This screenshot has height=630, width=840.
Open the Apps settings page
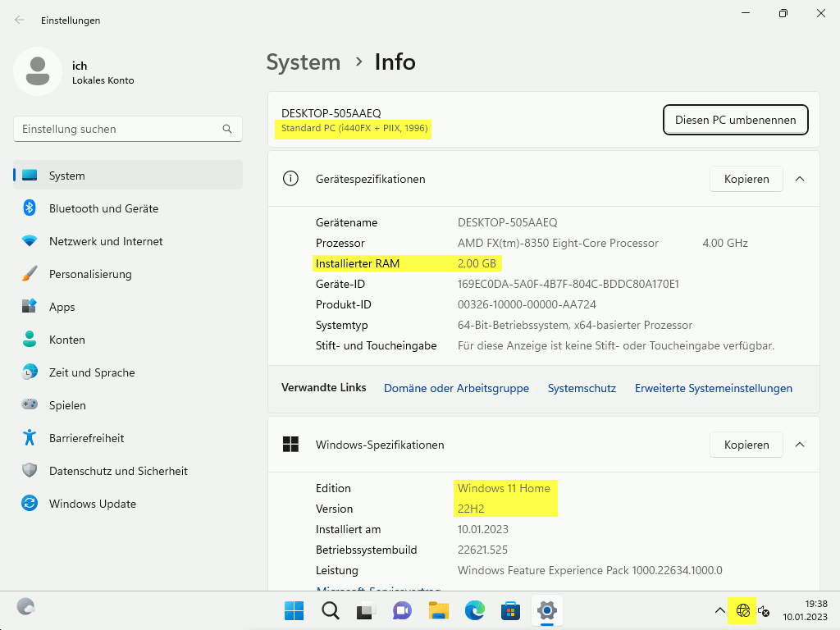(128, 307)
